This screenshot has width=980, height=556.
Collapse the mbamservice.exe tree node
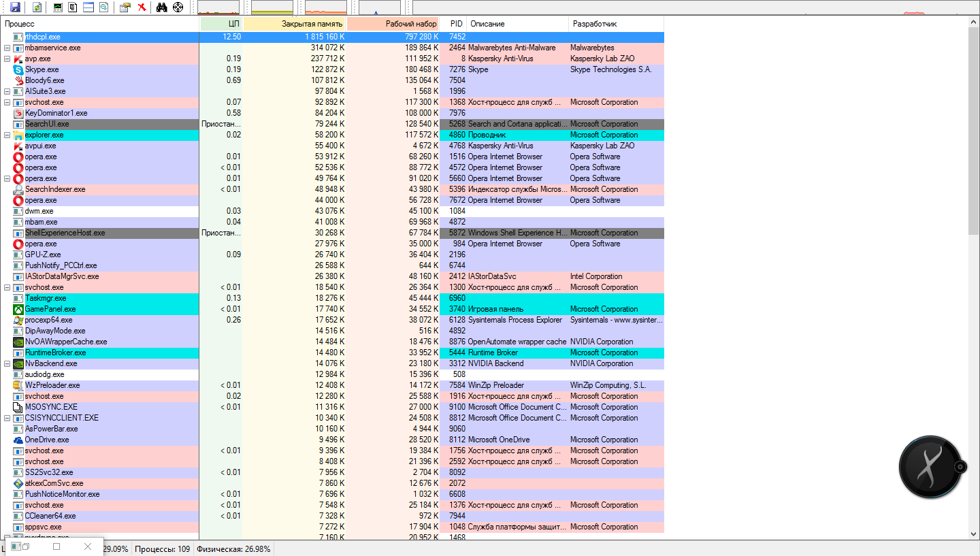pos(7,48)
